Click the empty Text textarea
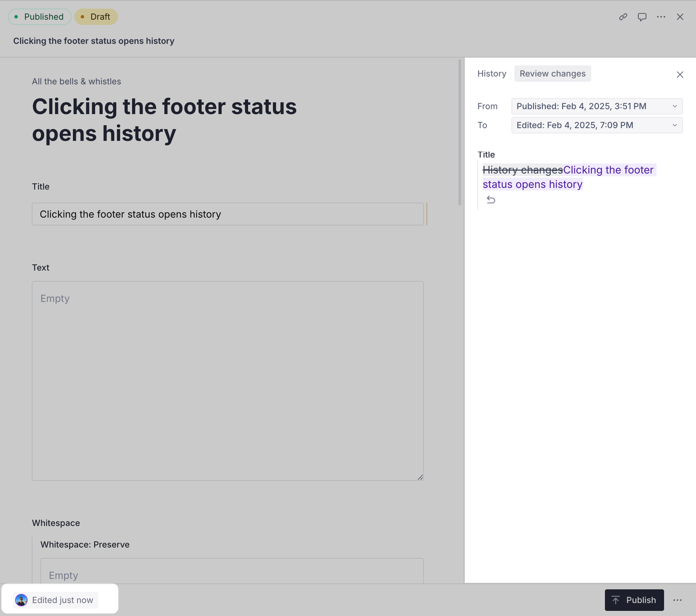 point(227,380)
